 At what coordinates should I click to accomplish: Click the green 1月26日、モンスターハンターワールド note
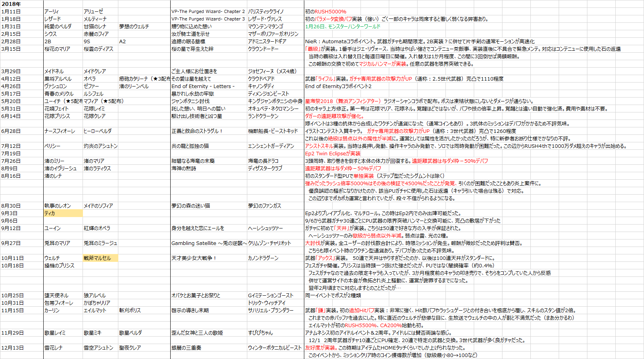pos(343,26)
